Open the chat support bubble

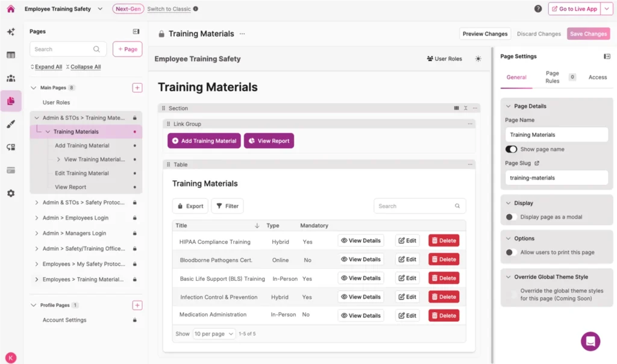point(590,341)
